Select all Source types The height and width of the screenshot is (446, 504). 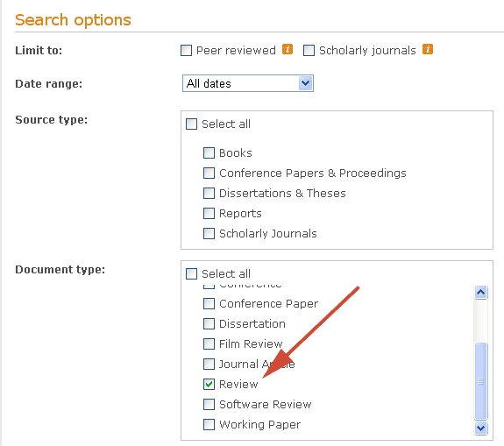pyautogui.click(x=192, y=124)
